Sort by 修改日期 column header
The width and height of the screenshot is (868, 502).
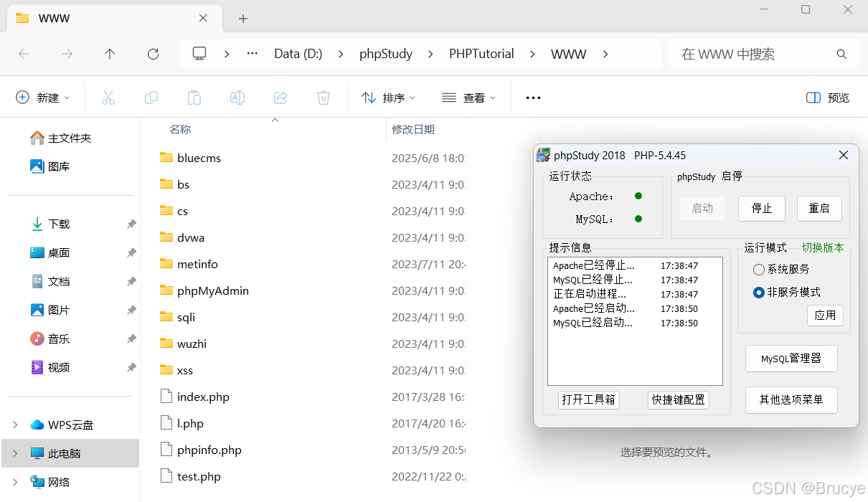point(413,130)
